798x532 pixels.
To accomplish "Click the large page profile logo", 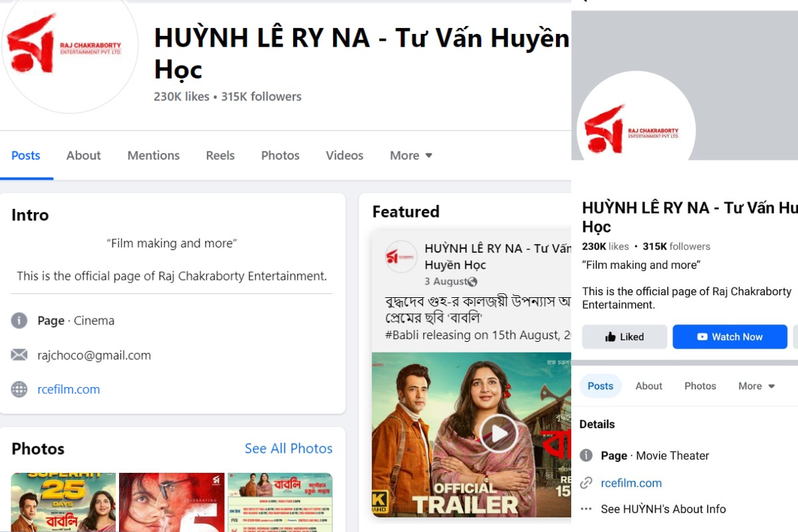I will coord(69,48).
